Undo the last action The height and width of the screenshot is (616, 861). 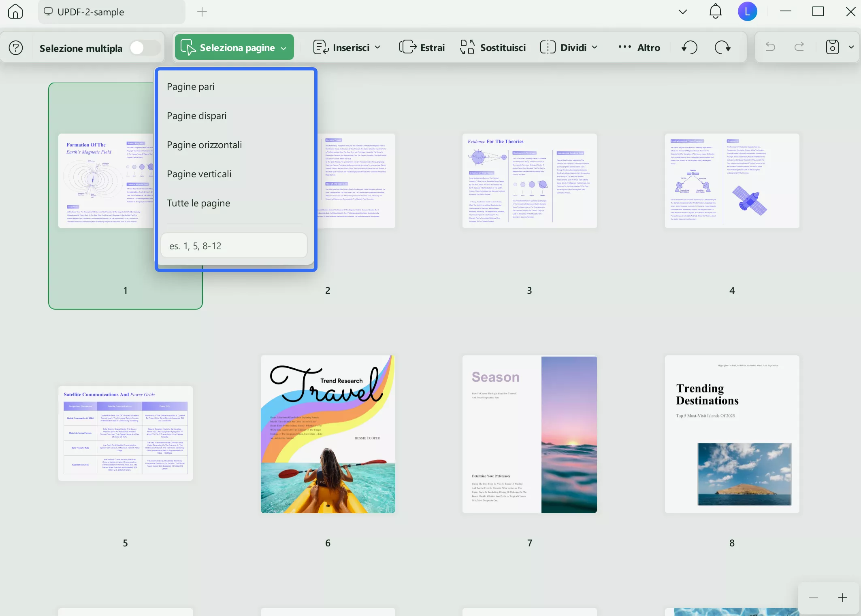[x=770, y=47]
